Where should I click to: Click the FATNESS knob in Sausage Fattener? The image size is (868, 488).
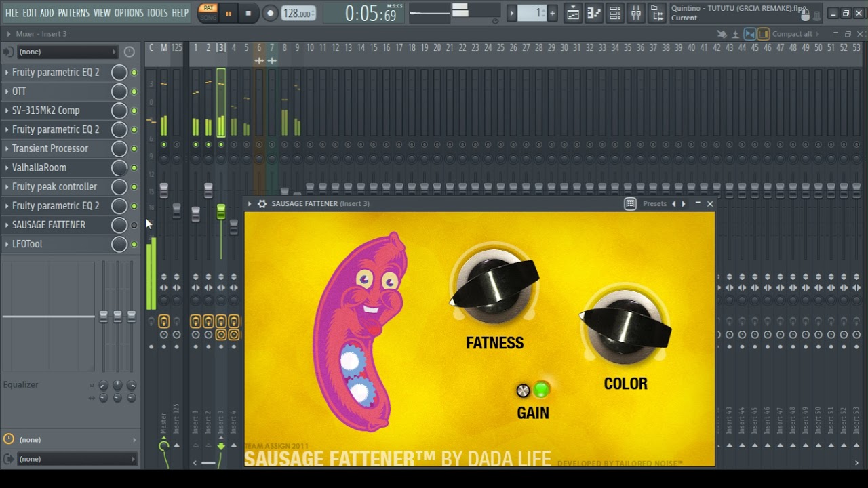[x=494, y=285]
